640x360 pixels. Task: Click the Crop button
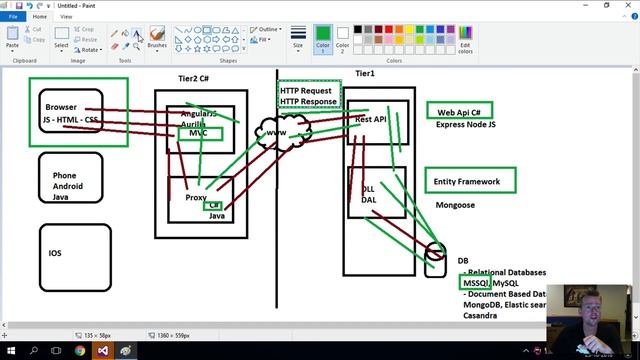click(x=84, y=29)
